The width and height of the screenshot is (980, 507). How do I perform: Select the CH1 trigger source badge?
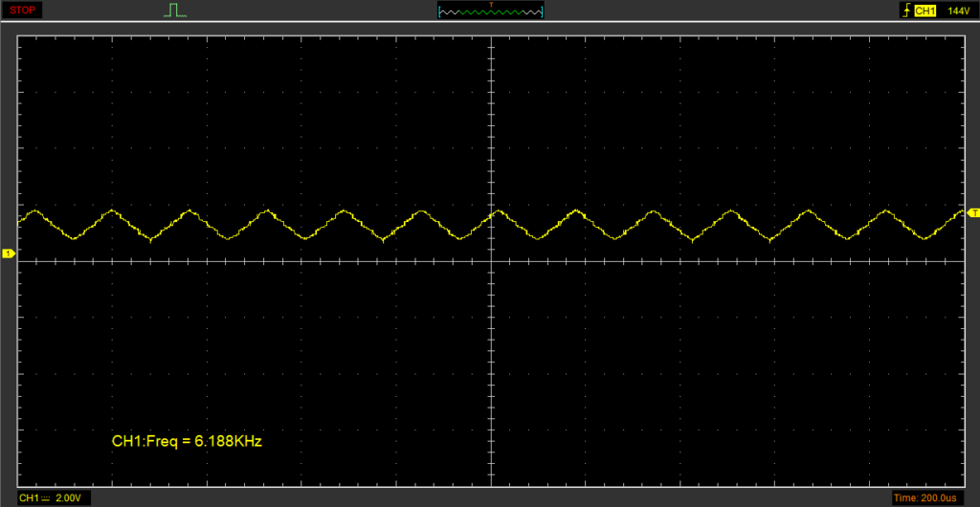click(x=924, y=11)
